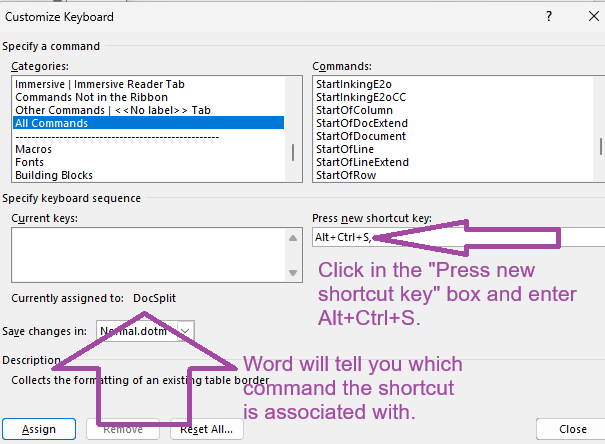605x444 pixels.
Task: Click the Close button
Action: point(573,429)
